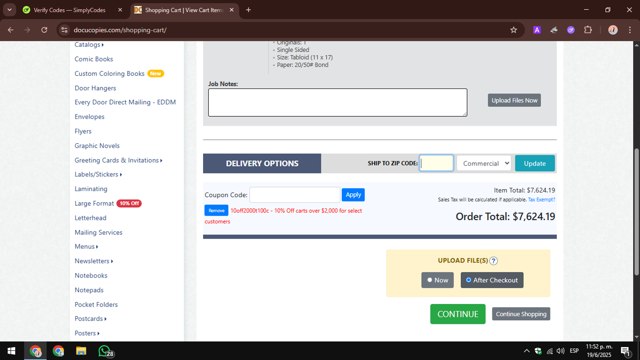Image resolution: width=640 pixels, height=360 pixels.
Task: Open the Laminating category
Action: [x=91, y=189]
